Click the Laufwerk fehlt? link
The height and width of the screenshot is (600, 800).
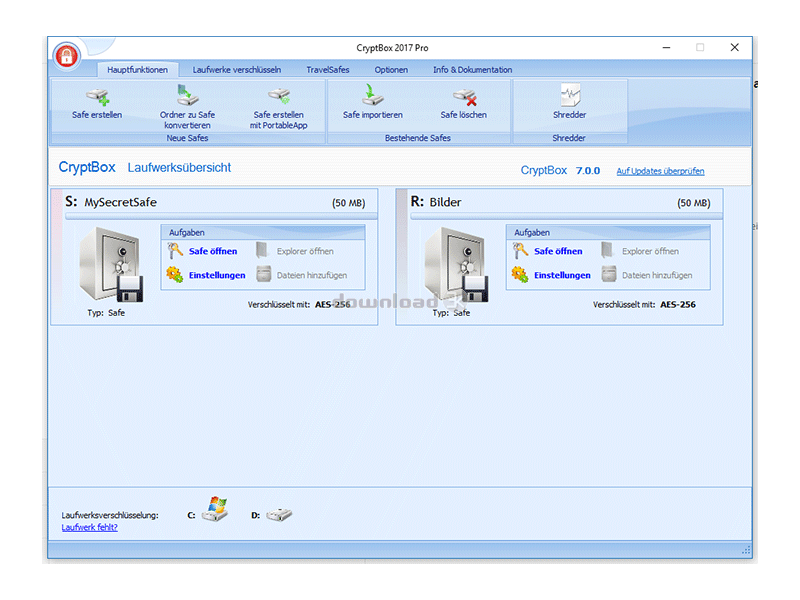(89, 528)
